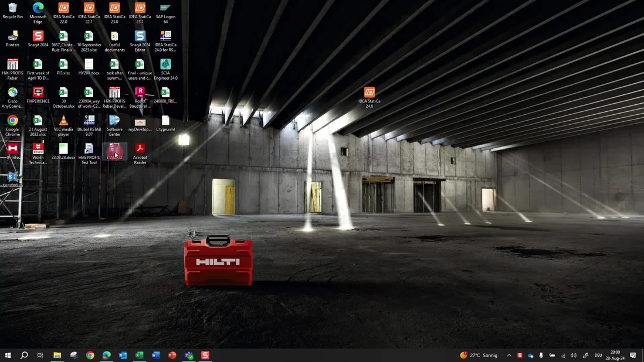Select the Würth Technica... shortcut

pos(38,153)
